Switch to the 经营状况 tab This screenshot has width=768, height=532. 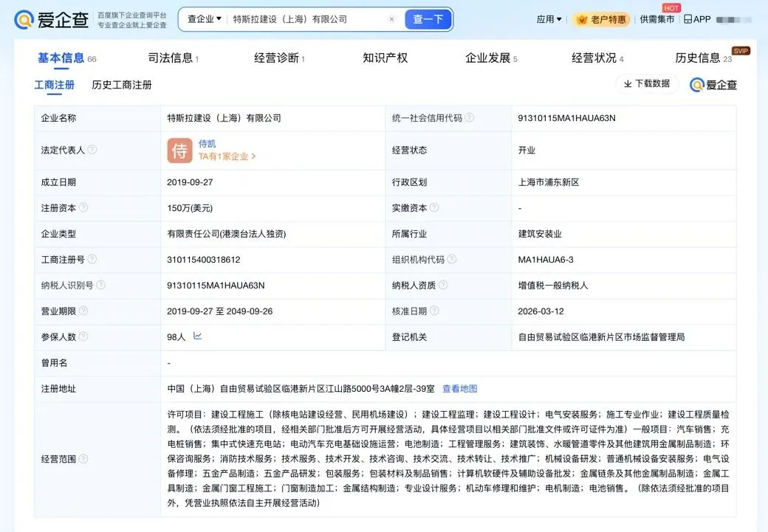pyautogui.click(x=597, y=58)
